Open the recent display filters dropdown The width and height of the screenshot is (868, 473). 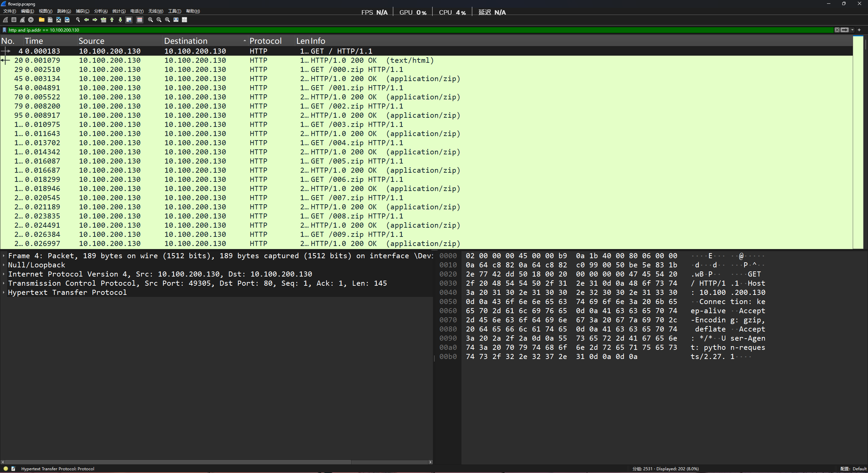point(852,30)
